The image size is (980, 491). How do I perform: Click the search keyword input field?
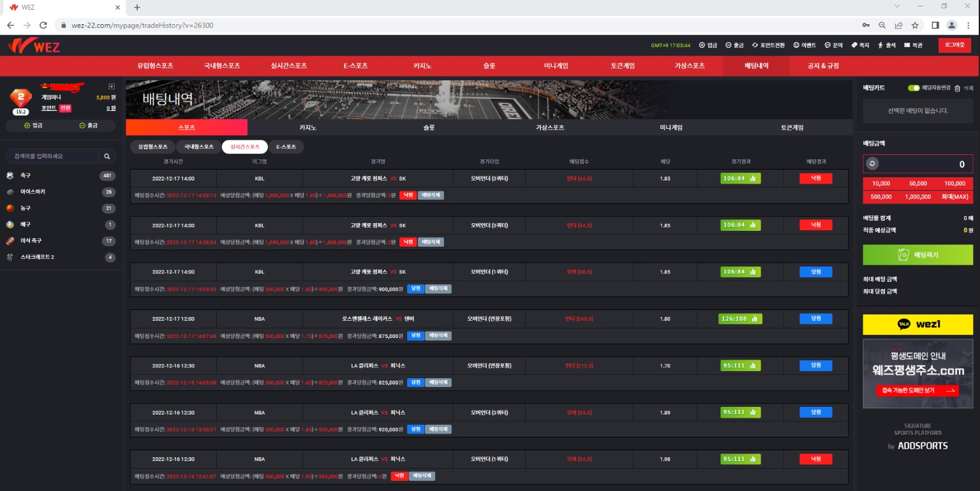52,156
